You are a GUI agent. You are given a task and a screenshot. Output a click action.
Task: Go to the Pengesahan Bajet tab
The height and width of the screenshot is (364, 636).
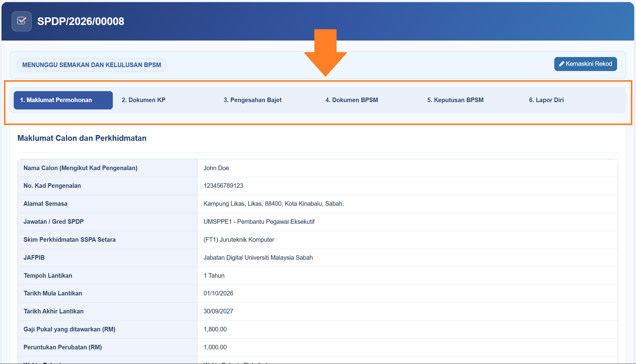(252, 100)
